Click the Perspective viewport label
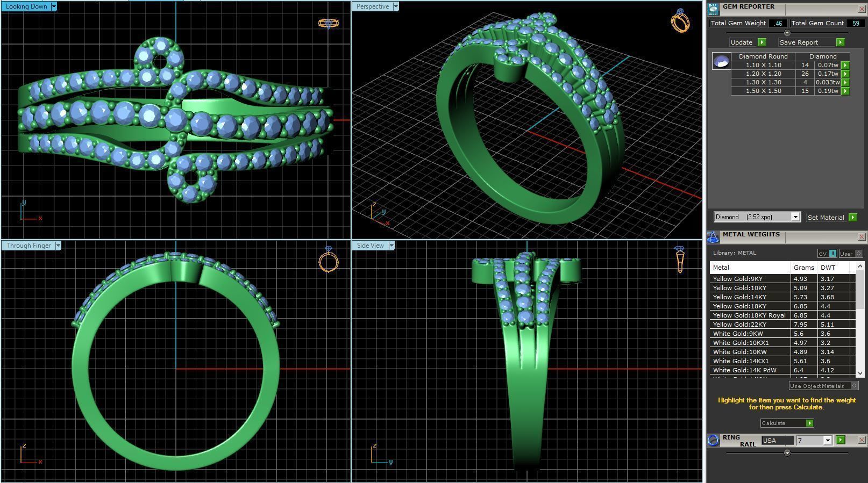 (372, 6)
